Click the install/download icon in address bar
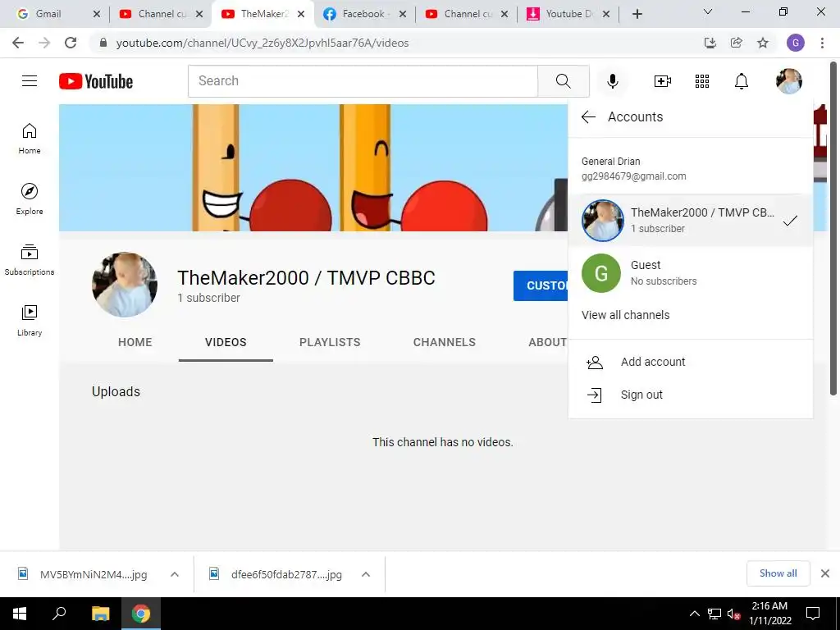 710,43
